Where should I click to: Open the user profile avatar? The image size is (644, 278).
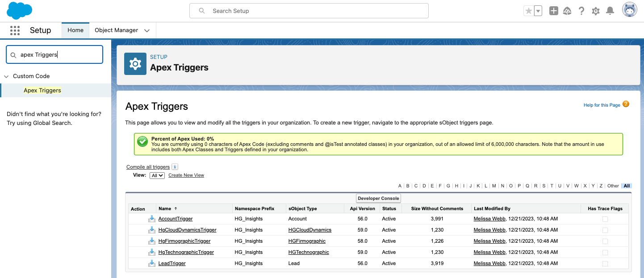(629, 10)
